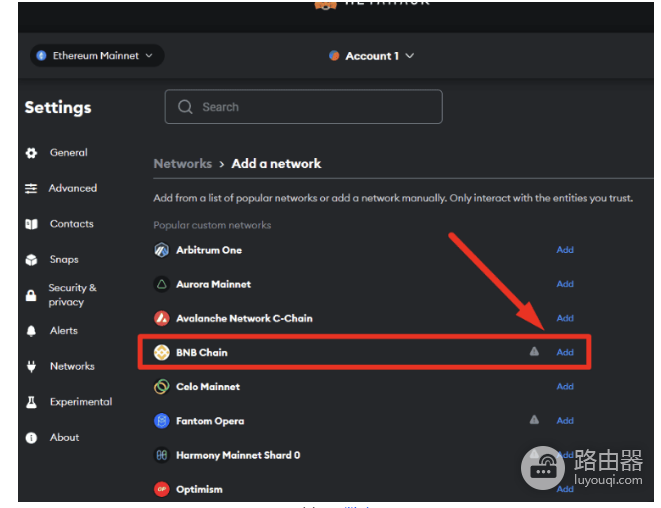
Task: Select the Harmony Mainnet Shard 0 name
Action: [x=238, y=455]
